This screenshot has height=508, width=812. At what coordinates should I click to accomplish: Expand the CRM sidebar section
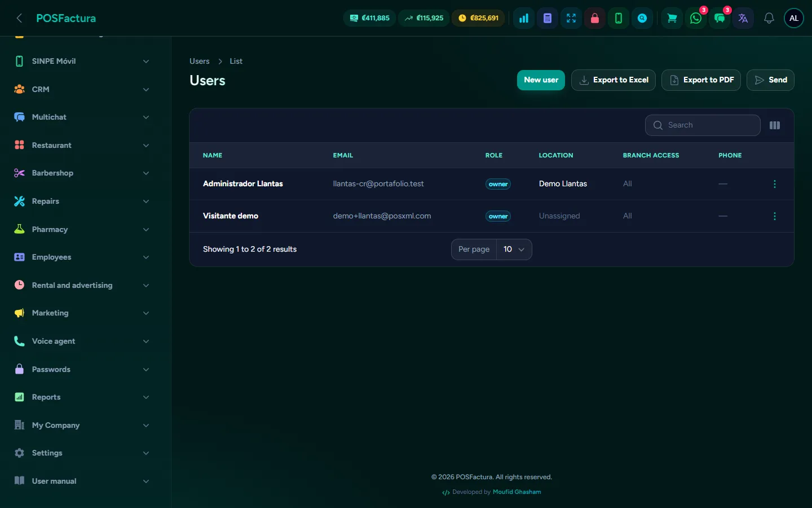tap(82, 89)
